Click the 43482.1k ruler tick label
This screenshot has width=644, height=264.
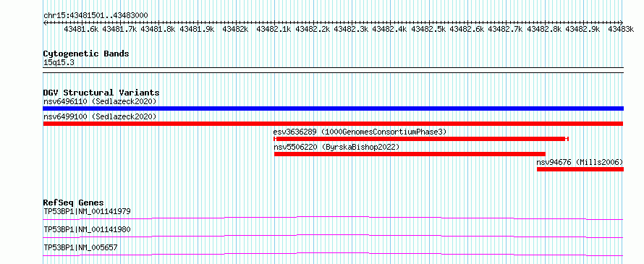274,29
